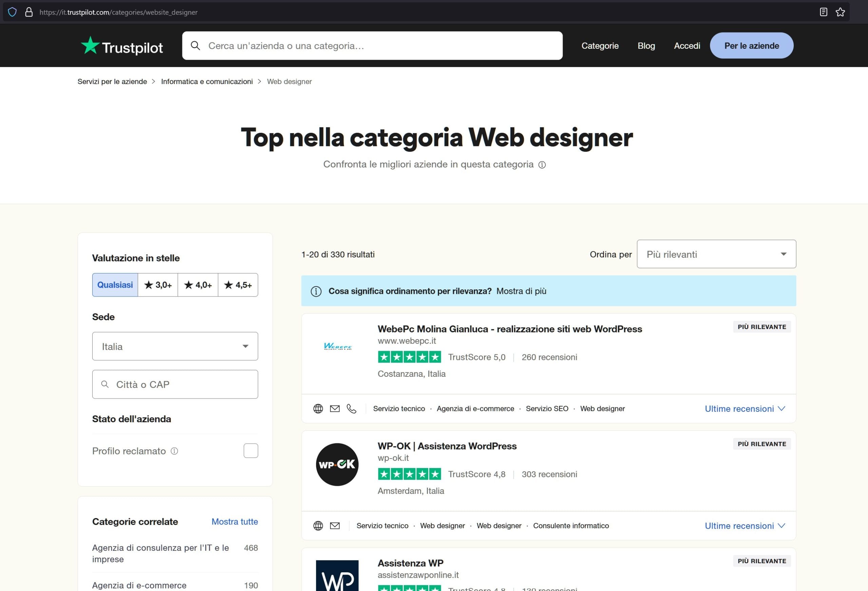Image resolution: width=868 pixels, height=591 pixels.
Task: Go to Informatica e comunicazioni breadcrumb
Action: coord(207,81)
